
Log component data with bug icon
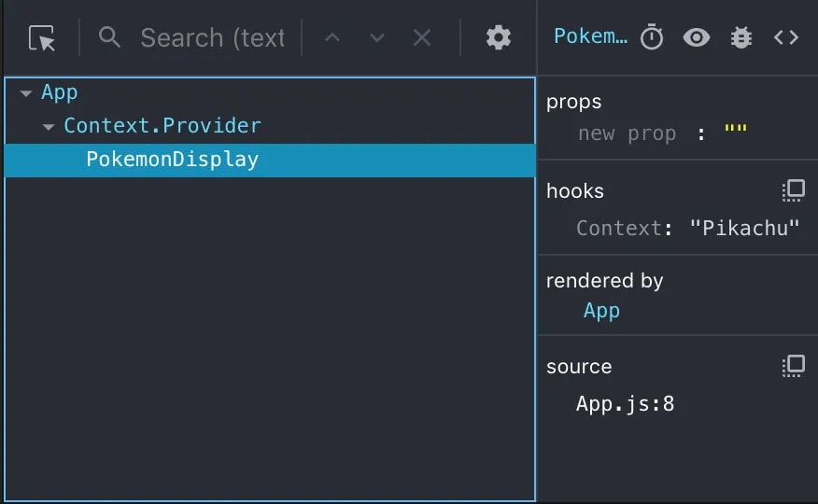pyautogui.click(x=741, y=37)
